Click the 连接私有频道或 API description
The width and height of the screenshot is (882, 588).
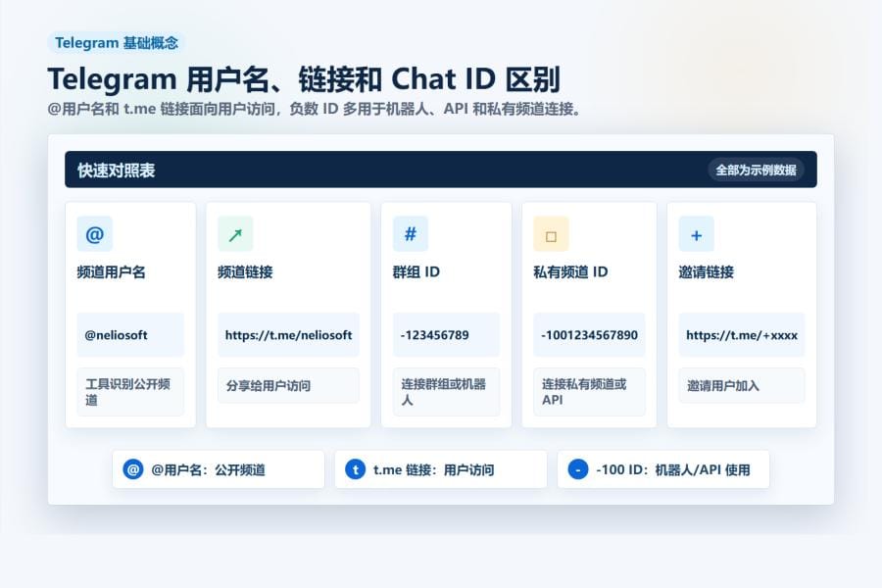tap(589, 392)
